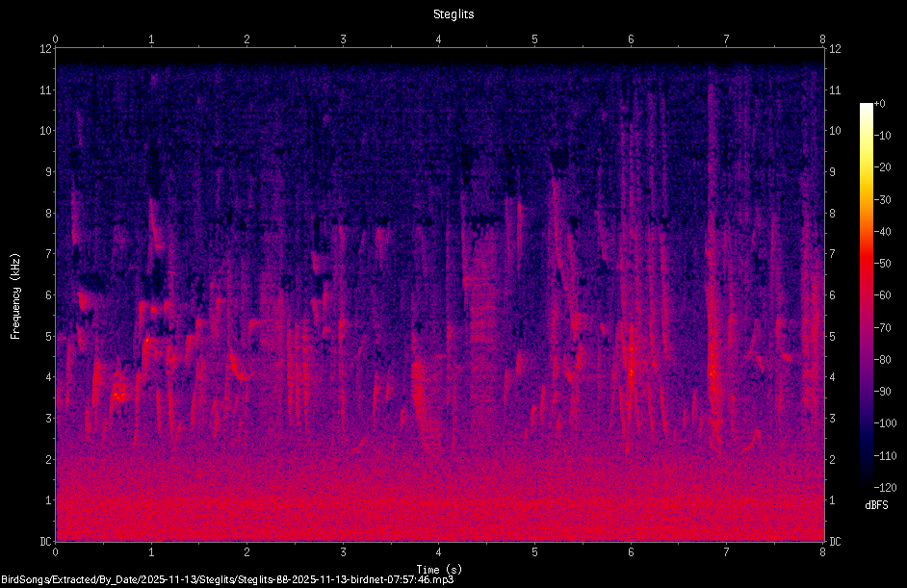The image size is (907, 588).
Task: Click the 2 kHz label on right axis
Action: tap(833, 460)
